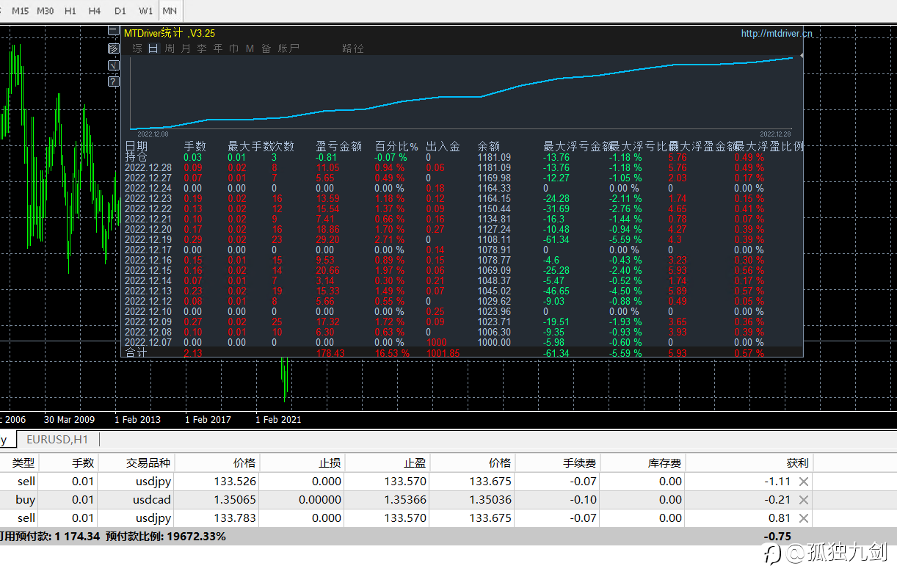
Task: Click the 2022.12.08 start date on equity curve
Action: [152, 134]
